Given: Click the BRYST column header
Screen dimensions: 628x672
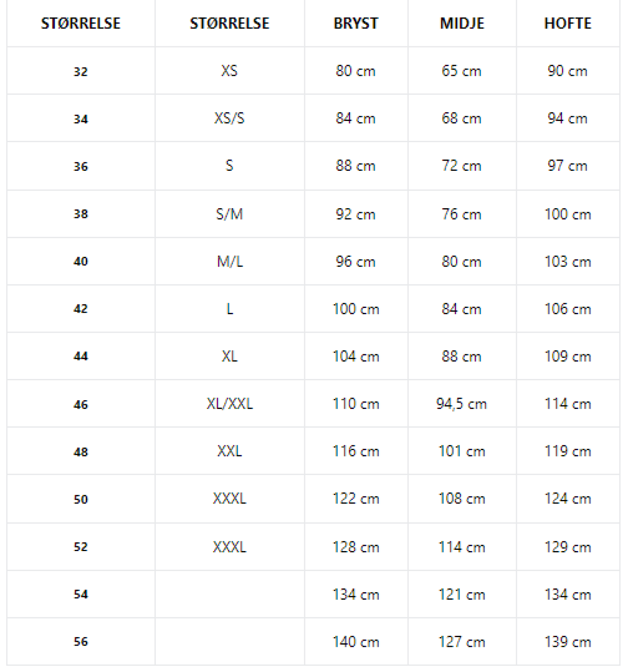Looking at the screenshot, I should point(356,24).
